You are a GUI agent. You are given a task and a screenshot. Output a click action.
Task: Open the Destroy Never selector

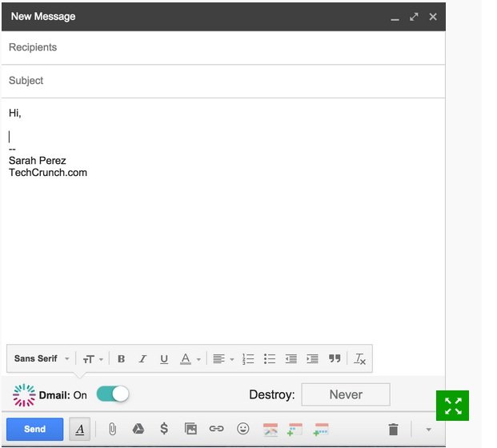tap(346, 394)
